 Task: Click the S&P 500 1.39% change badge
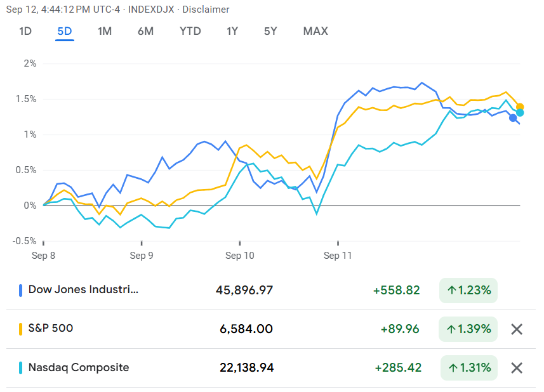point(468,329)
